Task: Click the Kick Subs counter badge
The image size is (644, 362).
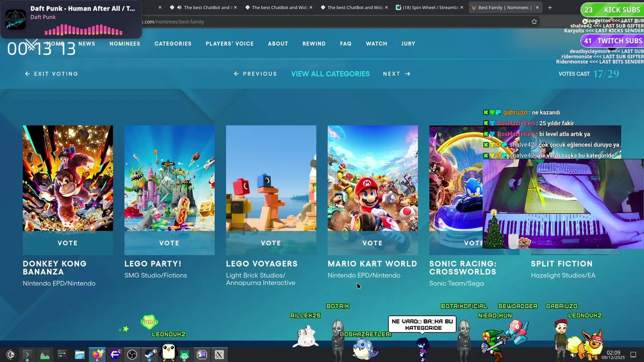Action: (612, 10)
